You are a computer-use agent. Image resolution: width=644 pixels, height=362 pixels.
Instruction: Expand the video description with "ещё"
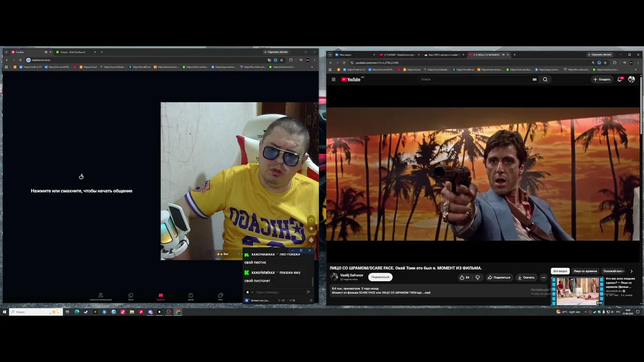(x=427, y=293)
